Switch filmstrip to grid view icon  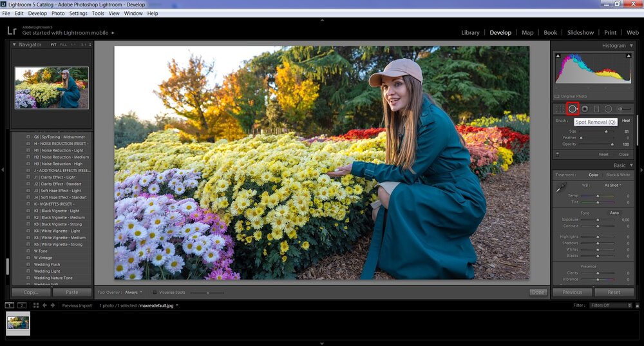click(x=36, y=305)
